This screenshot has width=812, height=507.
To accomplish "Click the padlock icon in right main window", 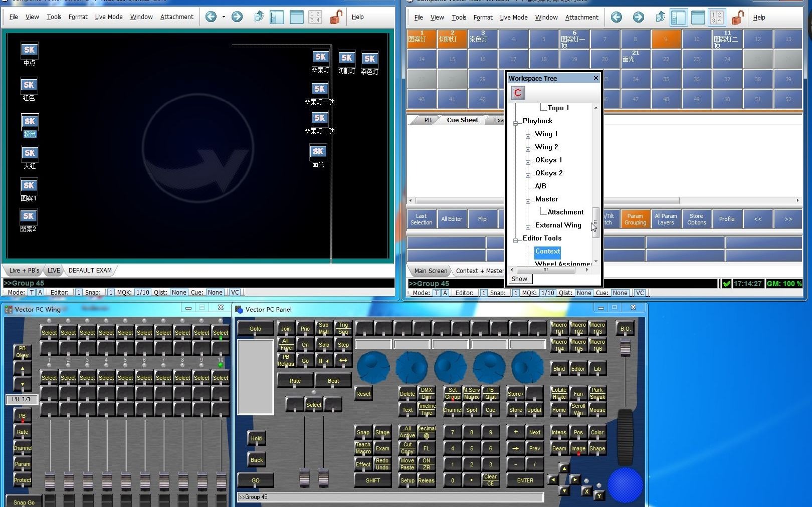I will (737, 18).
